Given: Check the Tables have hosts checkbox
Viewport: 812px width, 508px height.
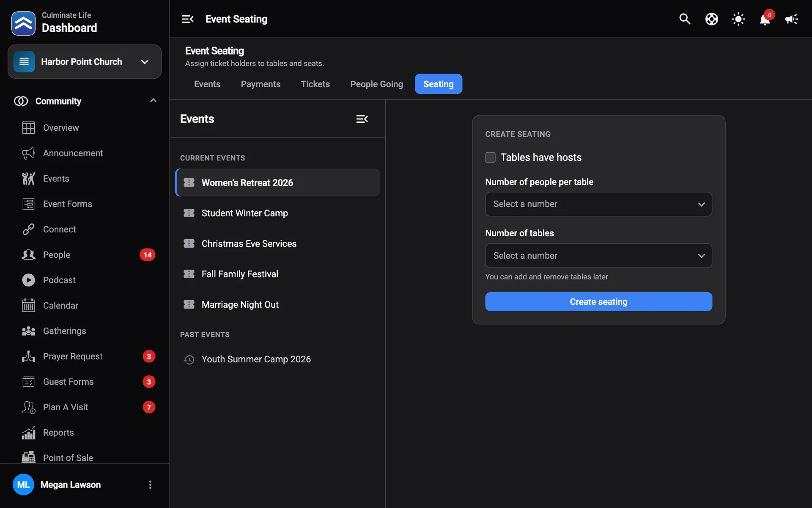Looking at the screenshot, I should click(x=490, y=157).
